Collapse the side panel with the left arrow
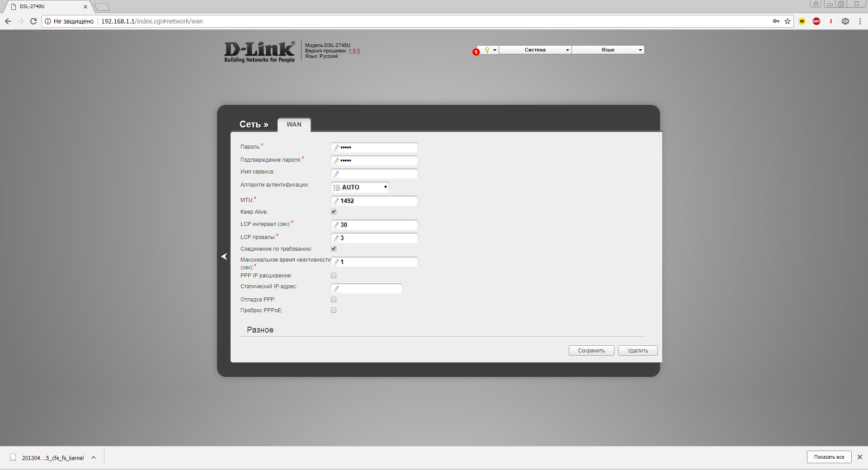Screen dimensions: 868x470 click(x=224, y=256)
